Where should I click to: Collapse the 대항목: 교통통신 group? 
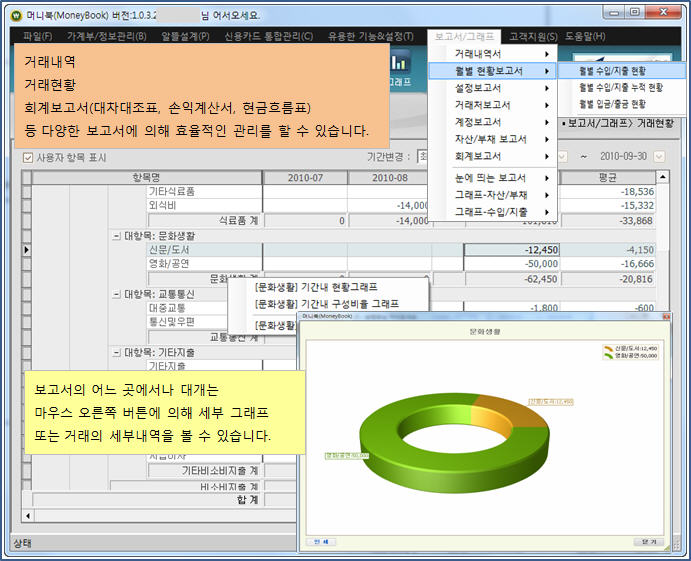[x=117, y=295]
